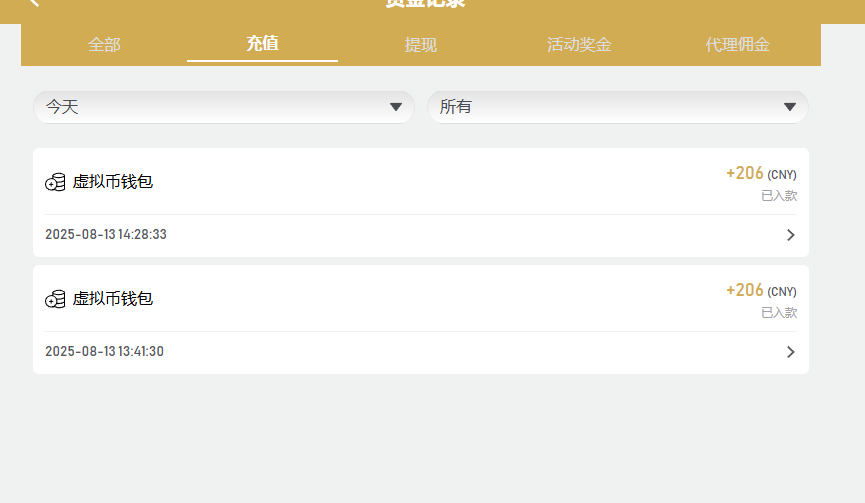Click the timestamp 2025-08-13 14:28:33
The height and width of the screenshot is (503, 865).
coord(106,235)
